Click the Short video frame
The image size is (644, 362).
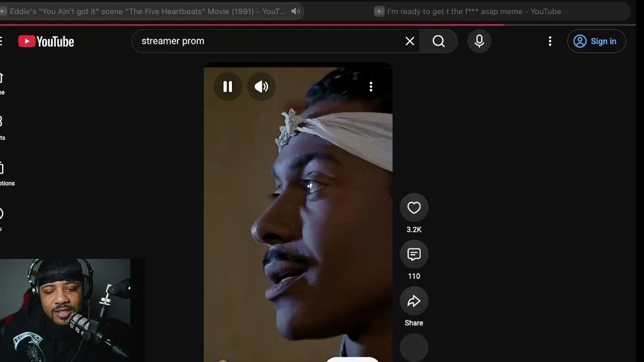click(298, 212)
